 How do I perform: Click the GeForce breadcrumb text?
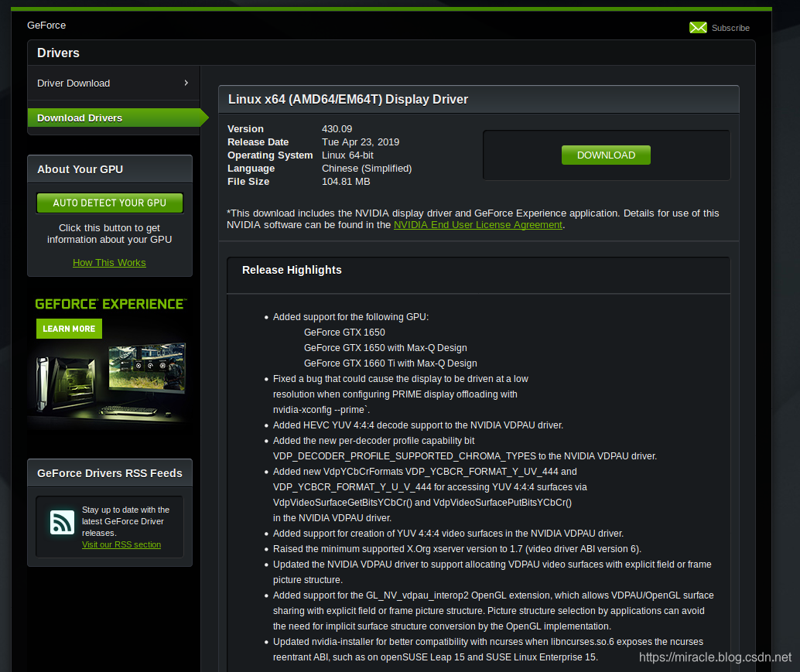pos(46,25)
